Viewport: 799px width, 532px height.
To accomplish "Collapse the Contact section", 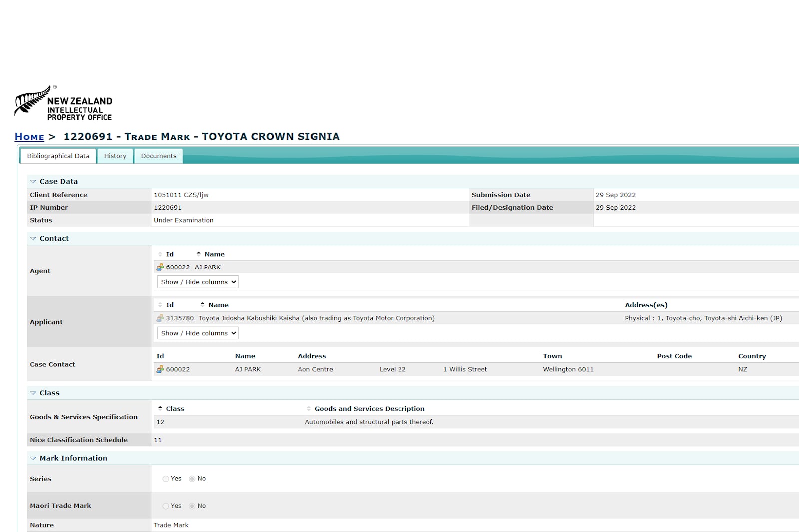I will pos(33,239).
